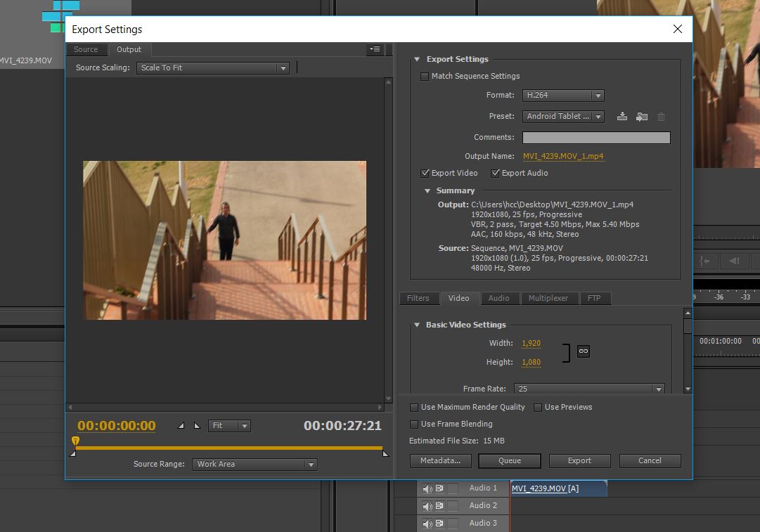Mute the Audio 1 track speaker icon
This screenshot has width=760, height=532.
427,488
